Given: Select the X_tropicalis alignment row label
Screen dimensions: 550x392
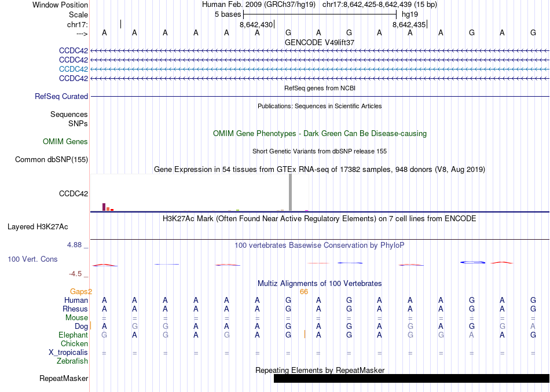Looking at the screenshot, I should (68, 353).
